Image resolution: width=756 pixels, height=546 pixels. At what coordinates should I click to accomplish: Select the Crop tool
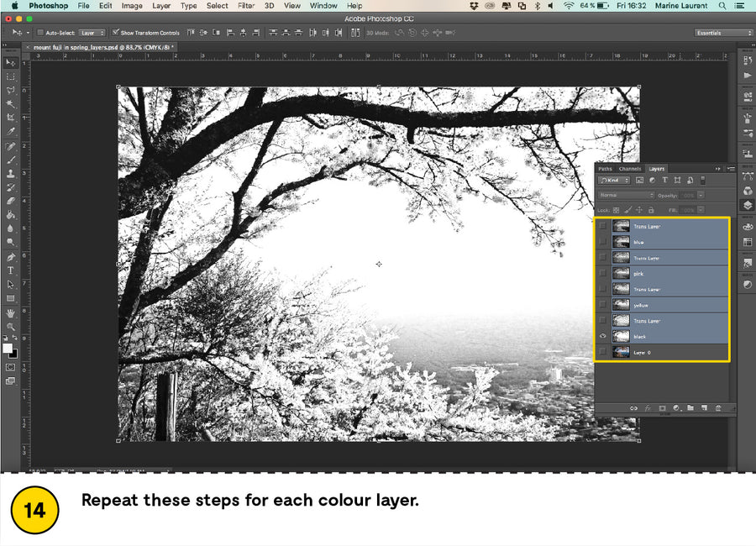pos(11,118)
